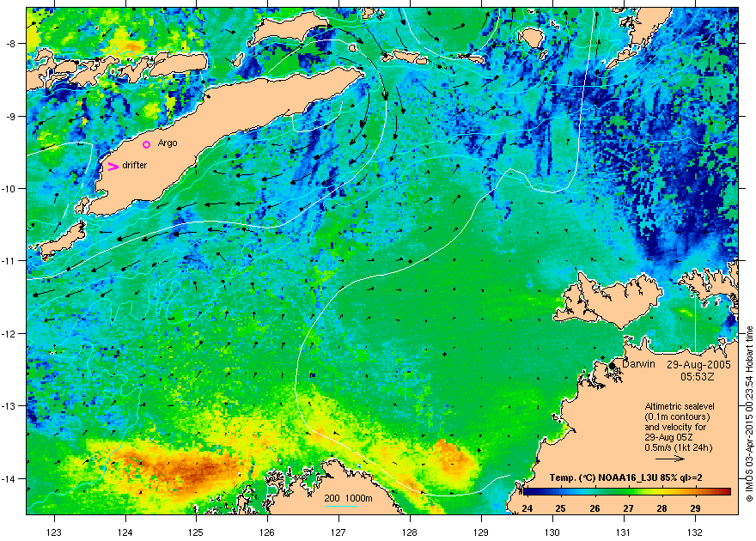Click colorbar label '24'
Image resolution: width=756 pixels, height=541 pixels.
(x=527, y=508)
